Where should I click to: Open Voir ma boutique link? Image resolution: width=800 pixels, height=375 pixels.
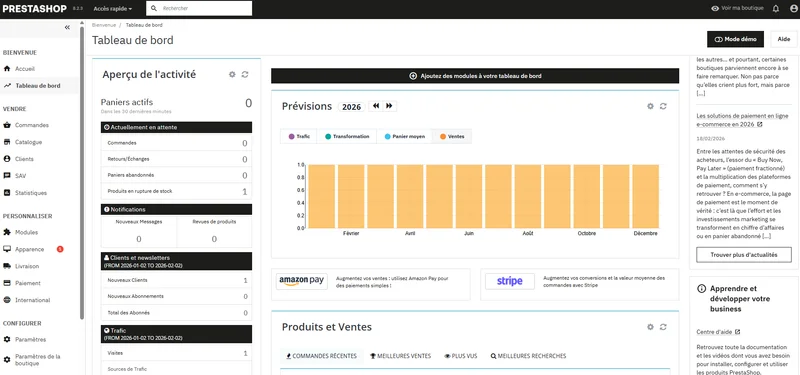[x=737, y=8]
